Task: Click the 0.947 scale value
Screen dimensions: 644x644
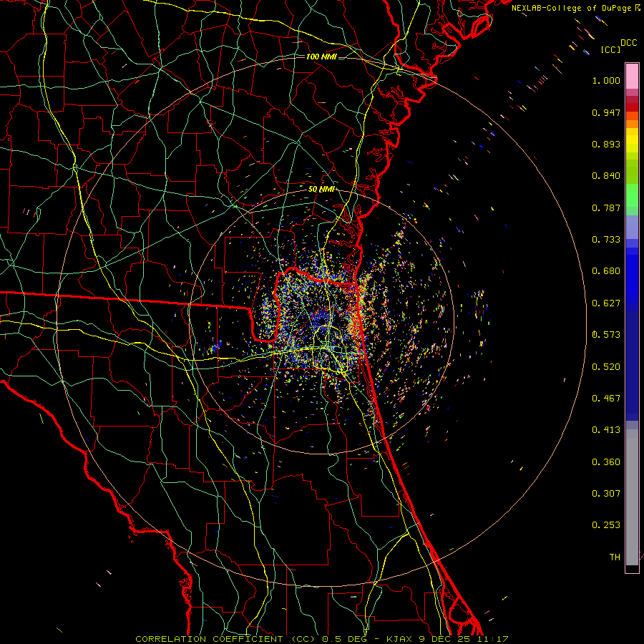Action: pos(606,112)
